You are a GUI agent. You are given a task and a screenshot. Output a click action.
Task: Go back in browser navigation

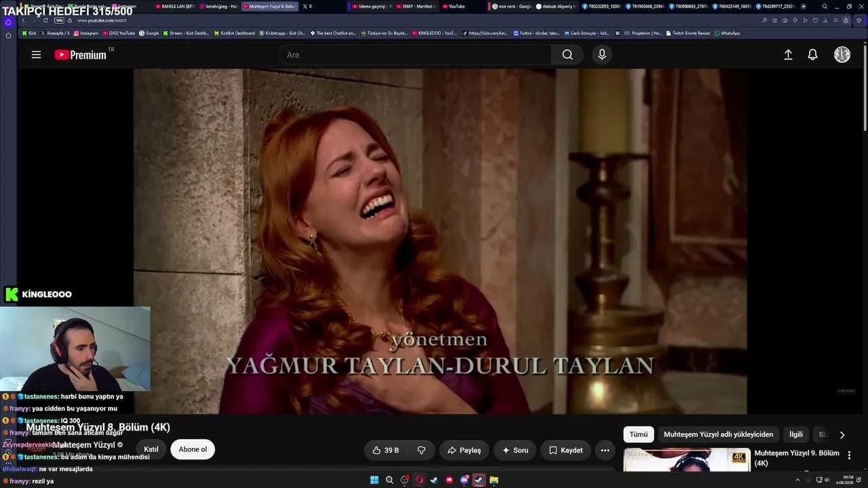[x=24, y=20]
